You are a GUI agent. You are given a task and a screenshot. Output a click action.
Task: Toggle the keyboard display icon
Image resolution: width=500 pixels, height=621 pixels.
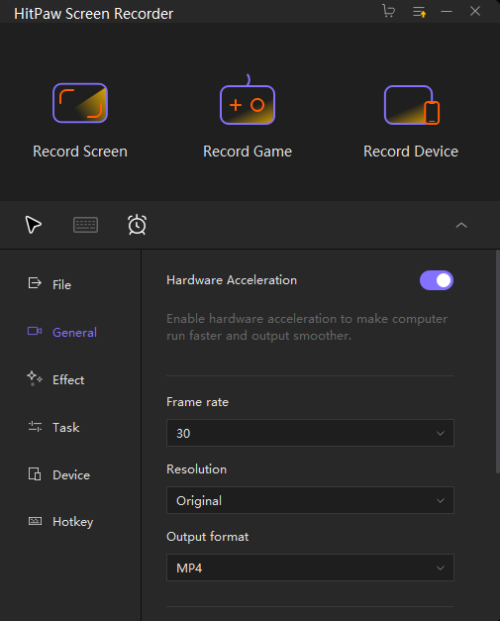tap(86, 225)
